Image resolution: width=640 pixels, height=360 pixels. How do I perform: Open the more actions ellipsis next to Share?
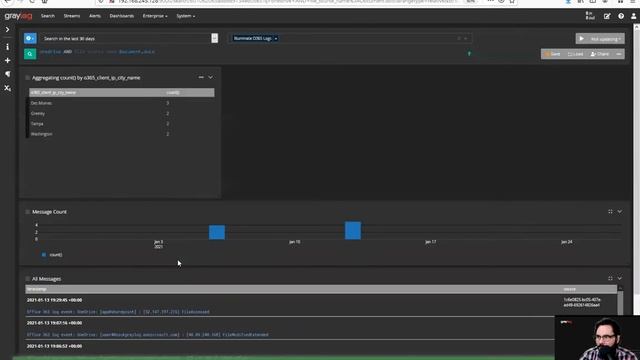(x=619, y=54)
